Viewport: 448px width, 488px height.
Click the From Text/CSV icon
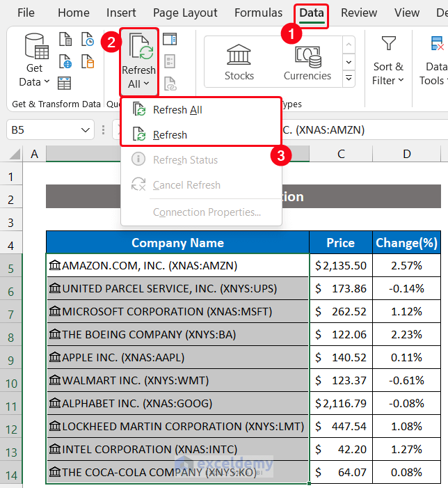tap(65, 40)
